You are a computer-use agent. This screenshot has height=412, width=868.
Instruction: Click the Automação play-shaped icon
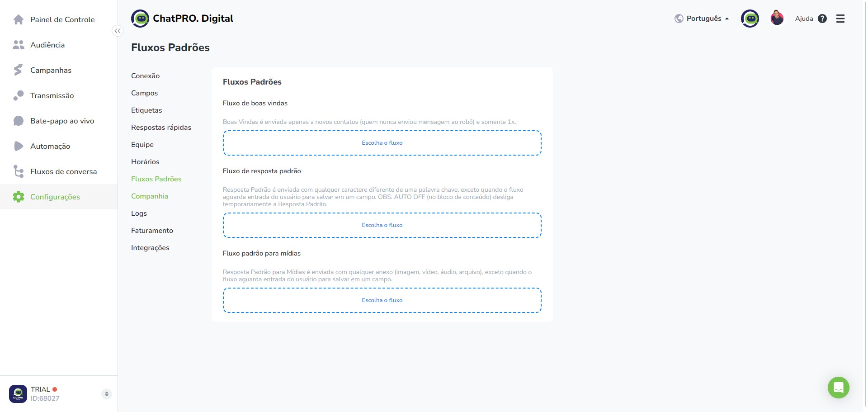[19, 146]
